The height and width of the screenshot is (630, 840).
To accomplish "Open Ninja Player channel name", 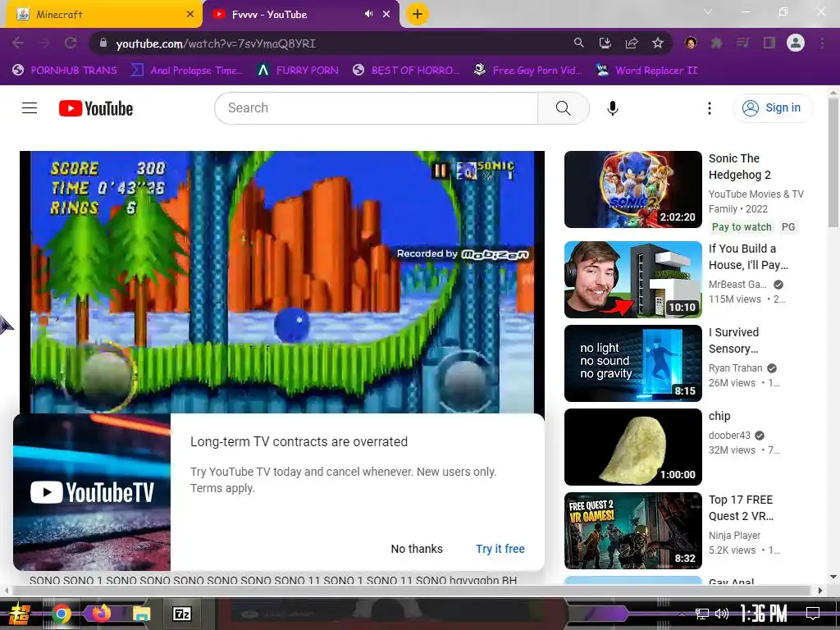I will [x=734, y=535].
